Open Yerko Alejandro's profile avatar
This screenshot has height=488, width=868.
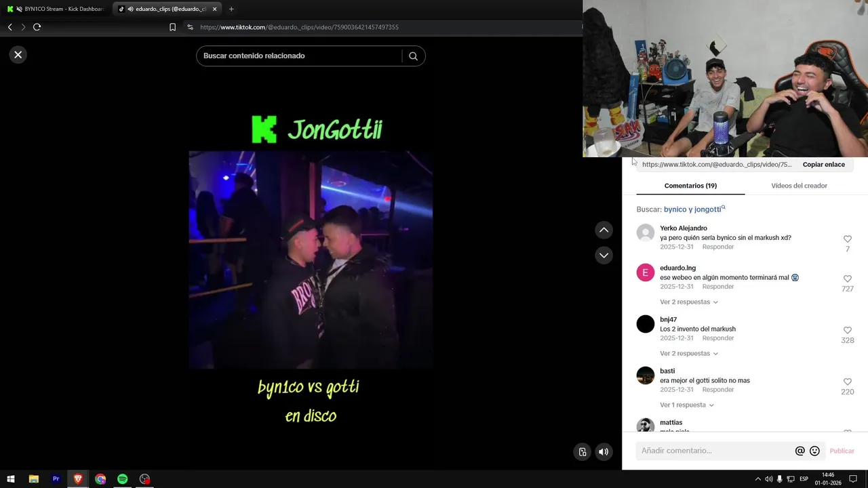point(646,233)
